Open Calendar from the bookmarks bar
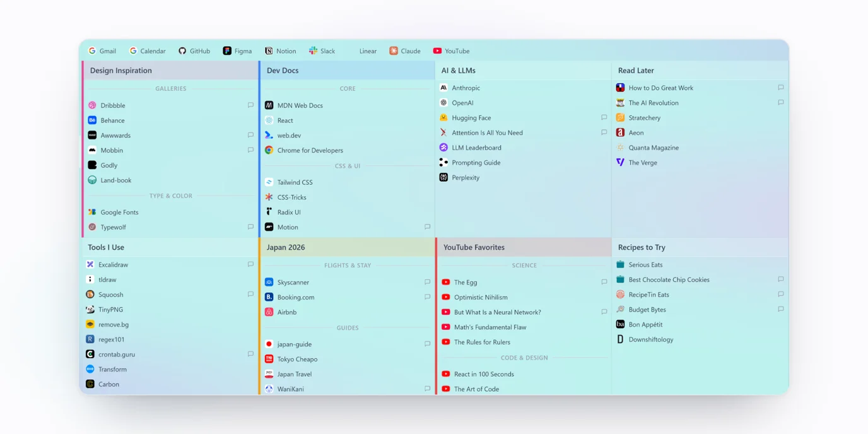This screenshot has height=434, width=868. (x=148, y=51)
